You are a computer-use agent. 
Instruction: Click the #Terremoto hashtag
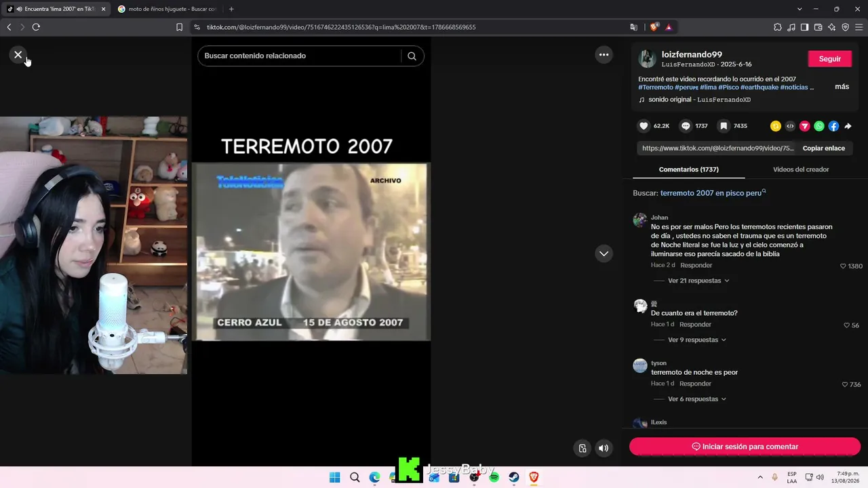click(656, 87)
